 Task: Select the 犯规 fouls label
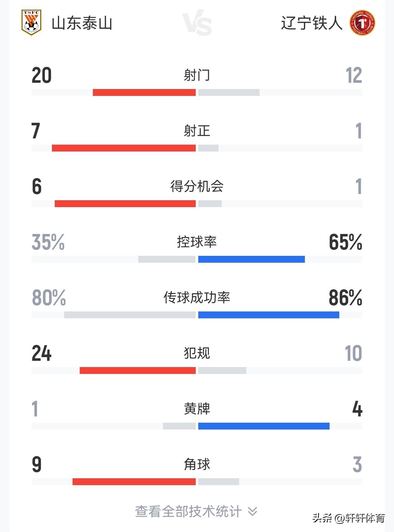click(197, 353)
